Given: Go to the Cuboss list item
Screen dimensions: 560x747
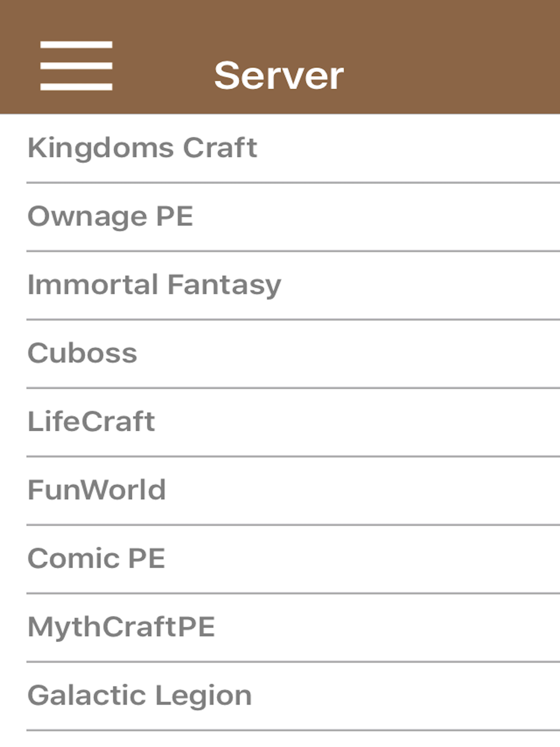Looking at the screenshot, I should (280, 353).
